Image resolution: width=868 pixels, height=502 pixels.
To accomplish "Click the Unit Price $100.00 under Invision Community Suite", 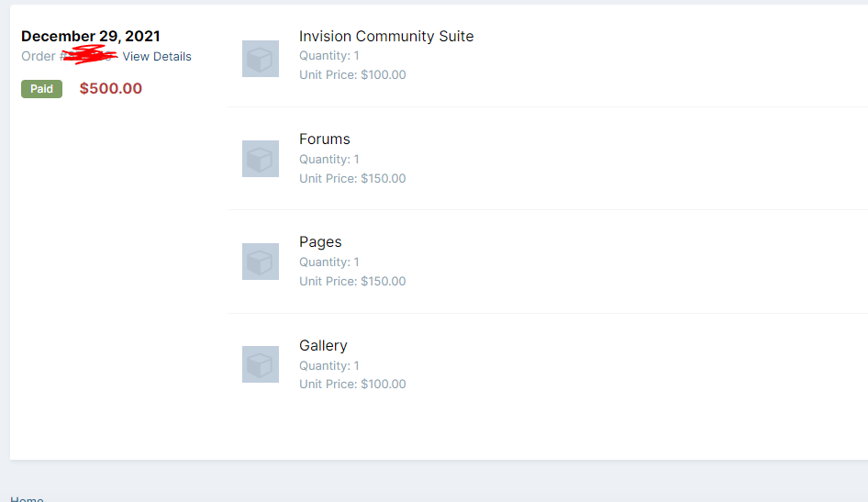I will pyautogui.click(x=352, y=75).
